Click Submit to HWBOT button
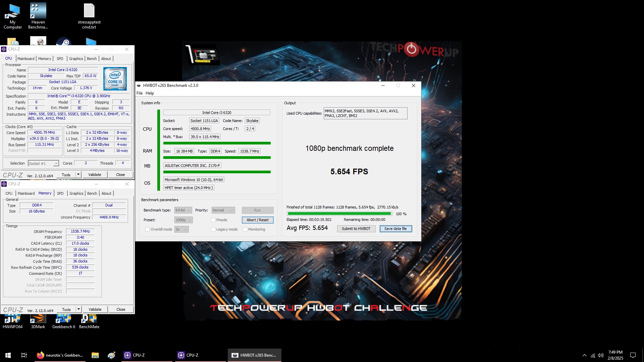Viewport: 644px width, 362px height. pyautogui.click(x=356, y=229)
